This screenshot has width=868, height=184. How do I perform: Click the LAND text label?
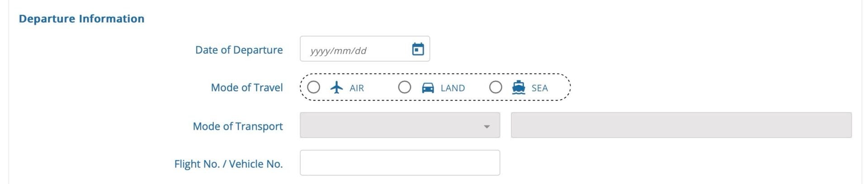453,88
